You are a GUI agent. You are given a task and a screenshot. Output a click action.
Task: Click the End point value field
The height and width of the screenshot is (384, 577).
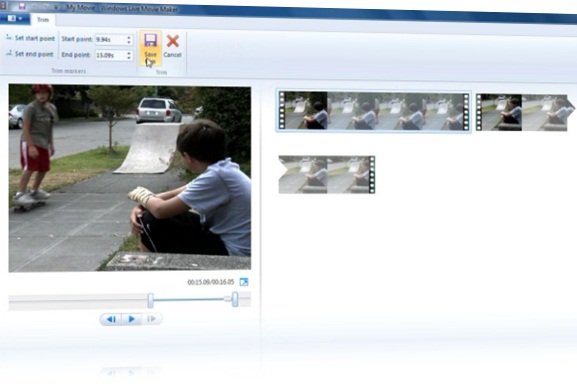pos(110,55)
